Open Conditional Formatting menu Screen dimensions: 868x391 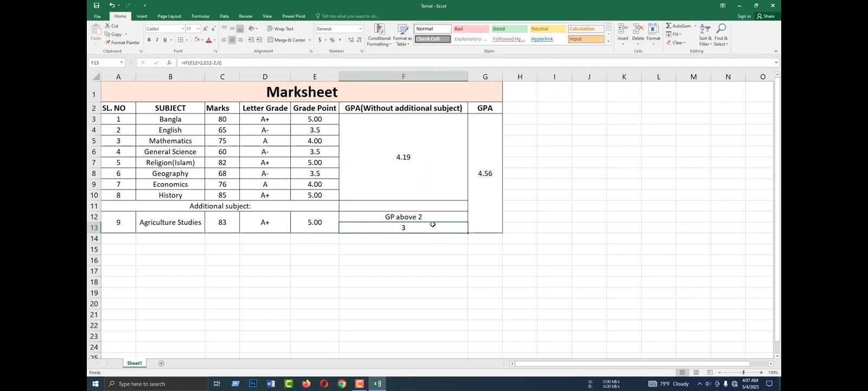coord(379,35)
